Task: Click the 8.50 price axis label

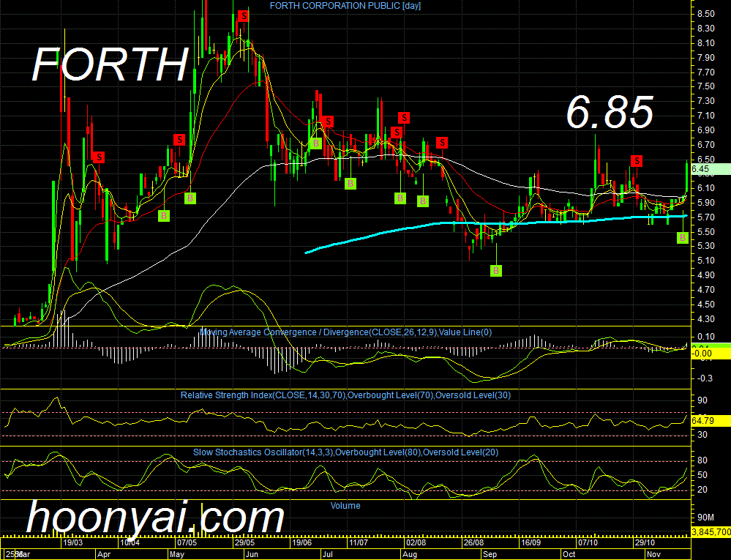Action: [706, 14]
